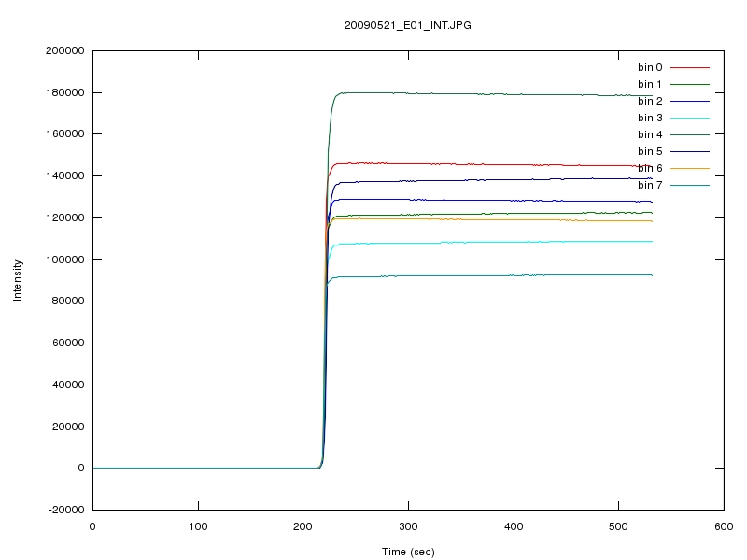Click the 'bin 3' legend label
747x560 pixels.
tap(650, 118)
